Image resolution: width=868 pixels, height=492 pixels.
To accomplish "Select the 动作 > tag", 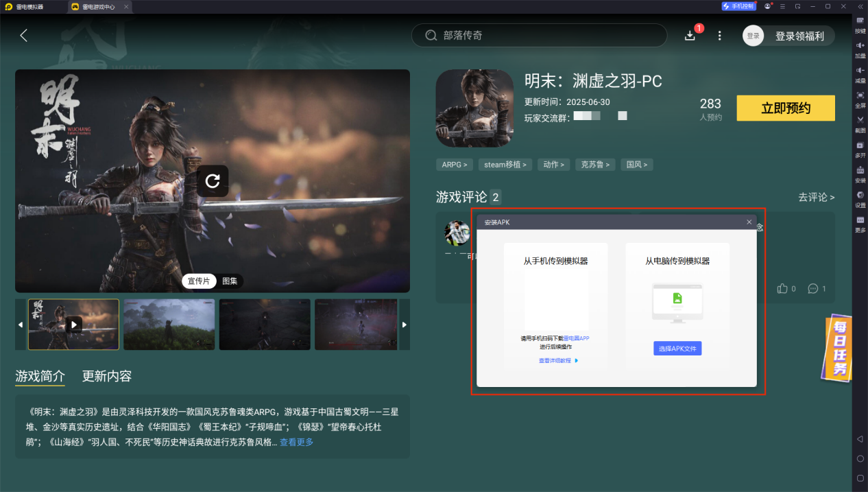I will tap(554, 165).
